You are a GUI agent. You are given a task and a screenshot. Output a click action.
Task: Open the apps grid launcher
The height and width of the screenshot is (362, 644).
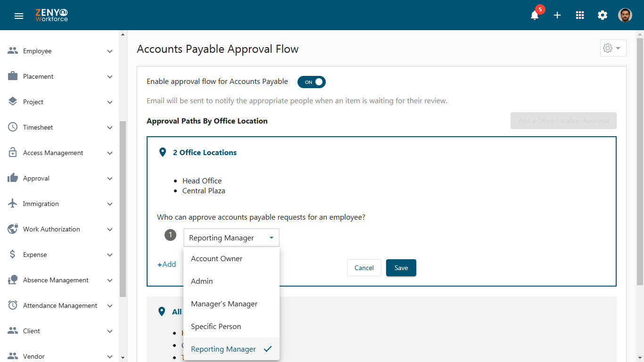tap(580, 15)
